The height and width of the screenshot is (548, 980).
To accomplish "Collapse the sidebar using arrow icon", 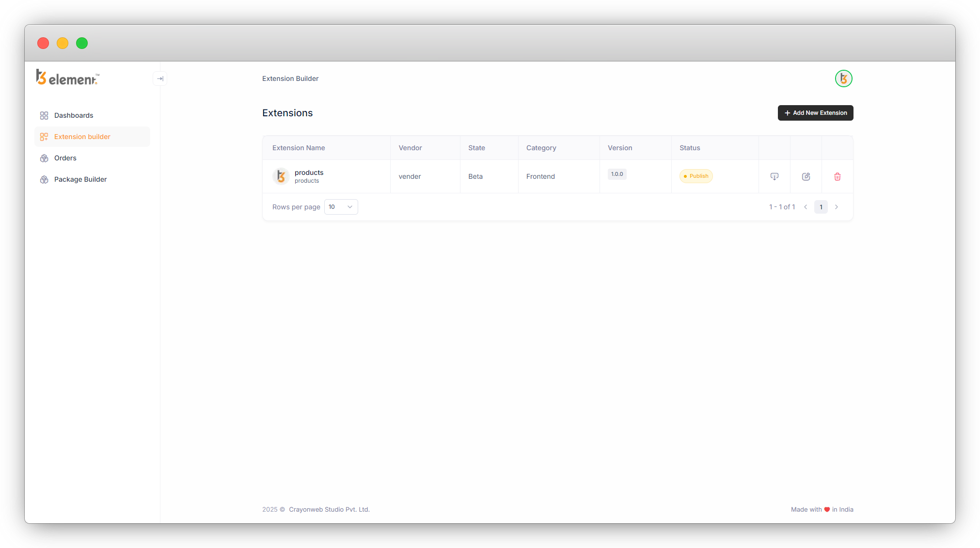I will (160, 78).
